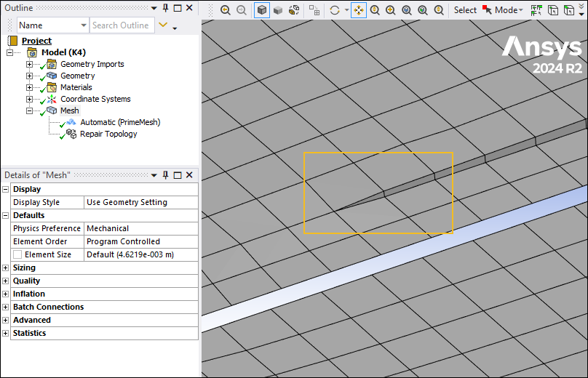The height and width of the screenshot is (378, 588).
Task: Click the Search Outline field
Action: 121,25
